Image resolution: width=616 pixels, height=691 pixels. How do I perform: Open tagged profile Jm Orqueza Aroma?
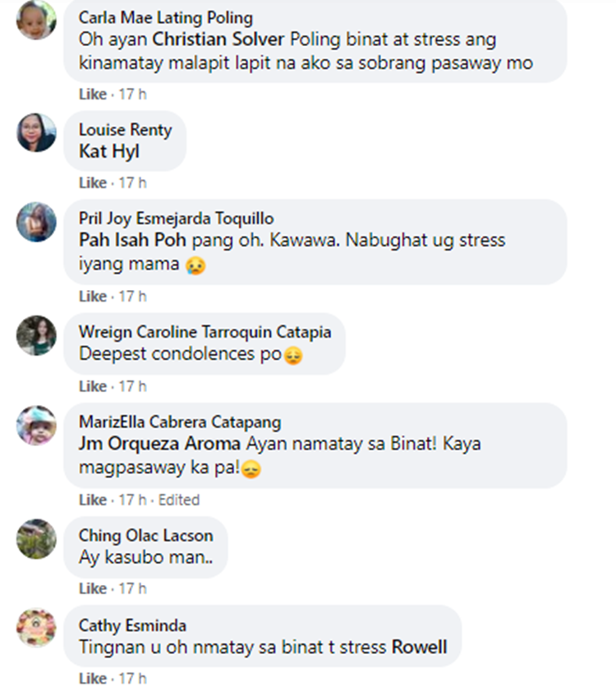coord(159,444)
